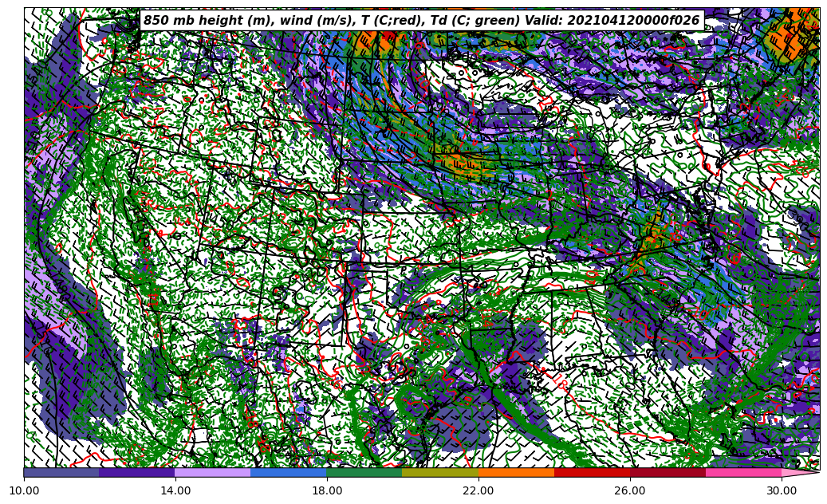Select the olive 20–22 colorbar segment
Screen dimensions: 827x504
[x=440, y=472]
